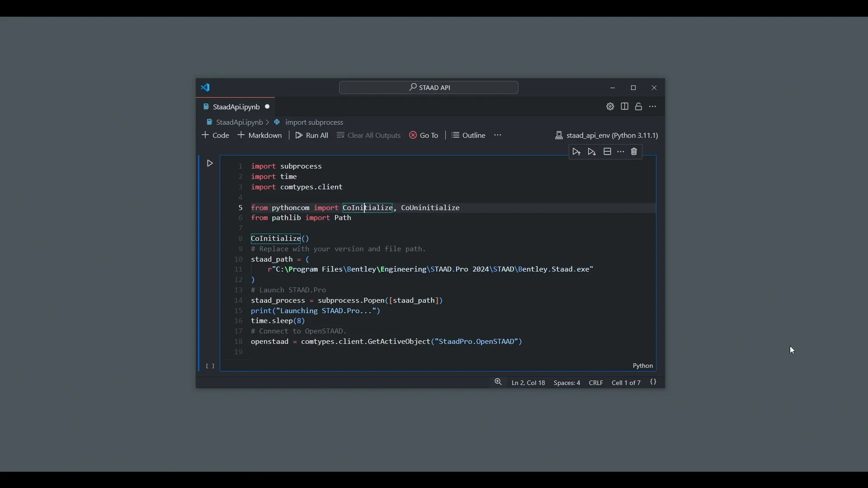Open the braces language mode indicator
Image resolution: width=868 pixels, height=488 pixels.
pos(654,383)
